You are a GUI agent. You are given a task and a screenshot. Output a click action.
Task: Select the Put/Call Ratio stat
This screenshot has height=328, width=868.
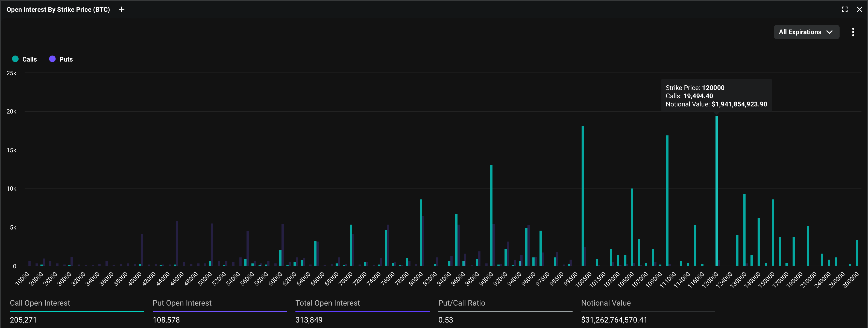[462, 303]
